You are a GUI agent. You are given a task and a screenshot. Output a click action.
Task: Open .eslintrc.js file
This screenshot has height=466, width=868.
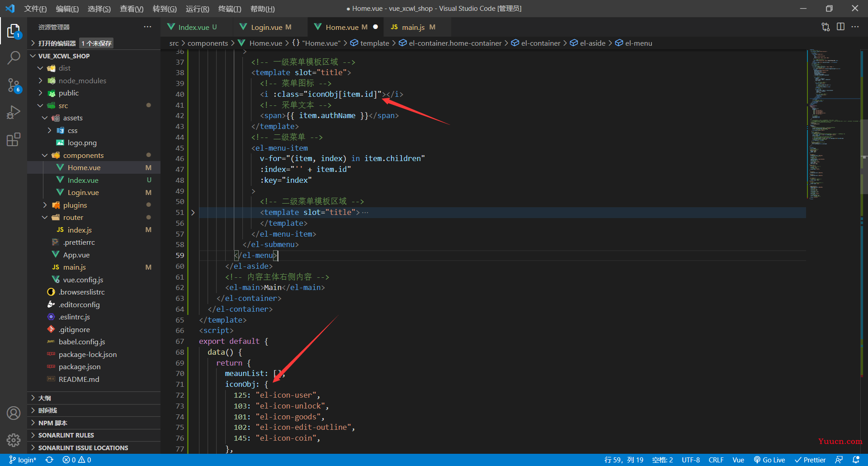click(x=74, y=317)
